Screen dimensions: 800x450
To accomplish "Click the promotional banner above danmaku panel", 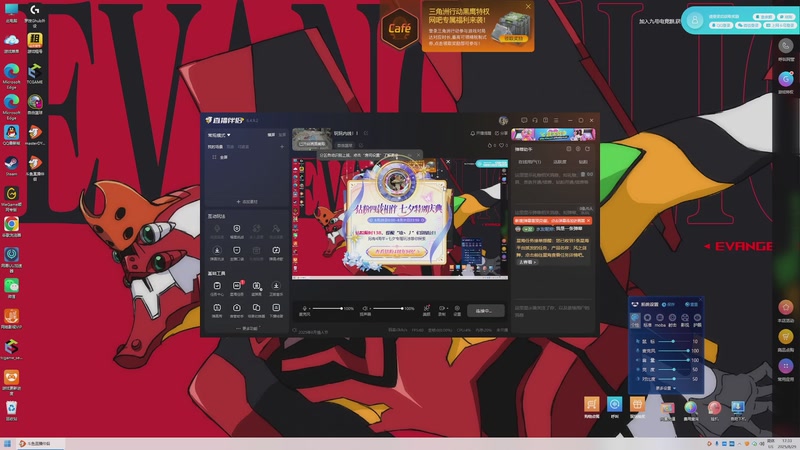I will [x=553, y=134].
